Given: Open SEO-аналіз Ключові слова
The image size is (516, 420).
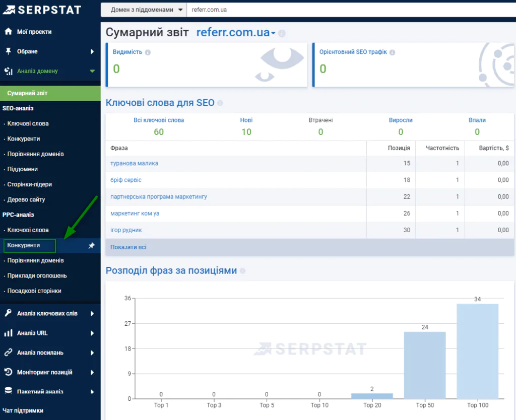Looking at the screenshot, I should (28, 124).
